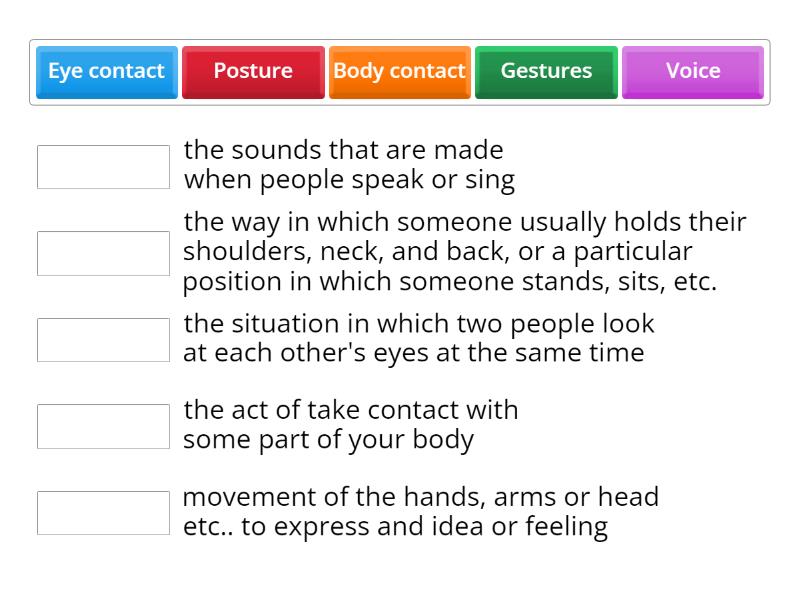Click the answer box next to the shoulders definition
This screenshot has width=800, height=600.
pyautogui.click(x=102, y=252)
